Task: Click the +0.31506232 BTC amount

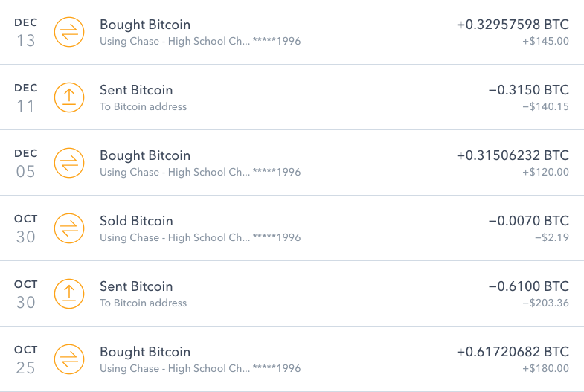Action: point(513,155)
